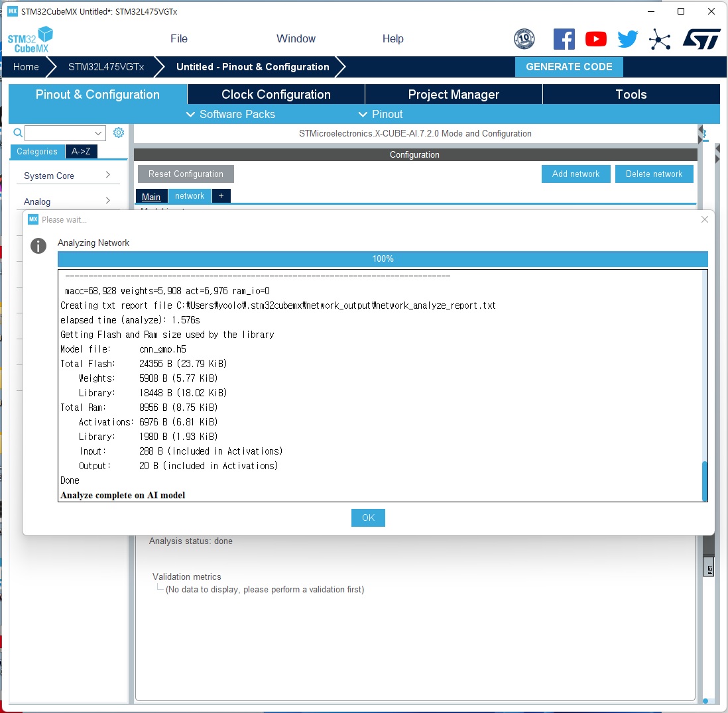Select the Main network tab
728x713 pixels.
click(x=151, y=197)
